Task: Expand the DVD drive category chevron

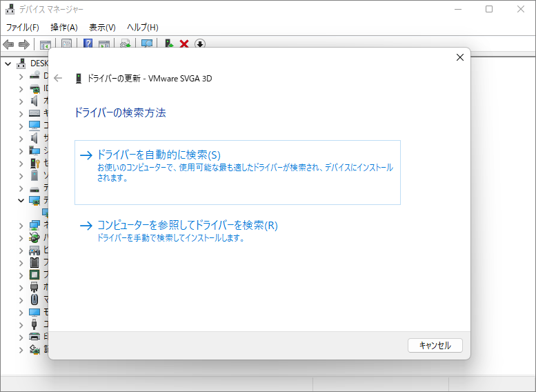Action: [21, 77]
